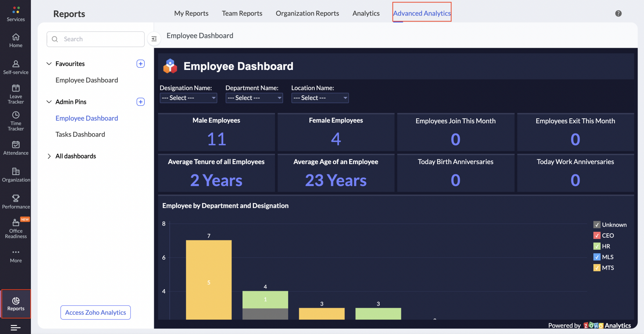Open Attendance module
The height and width of the screenshot is (334, 644).
[x=16, y=148]
